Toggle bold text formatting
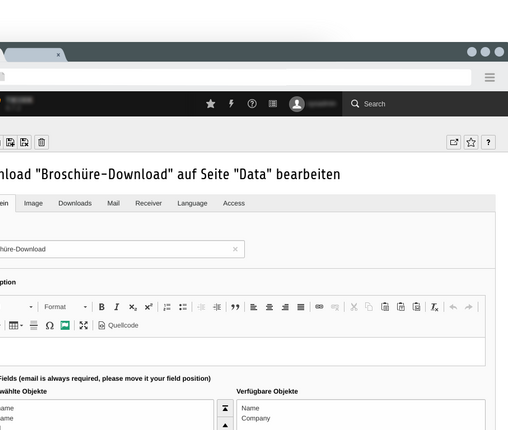This screenshot has height=430, width=508. click(x=102, y=307)
